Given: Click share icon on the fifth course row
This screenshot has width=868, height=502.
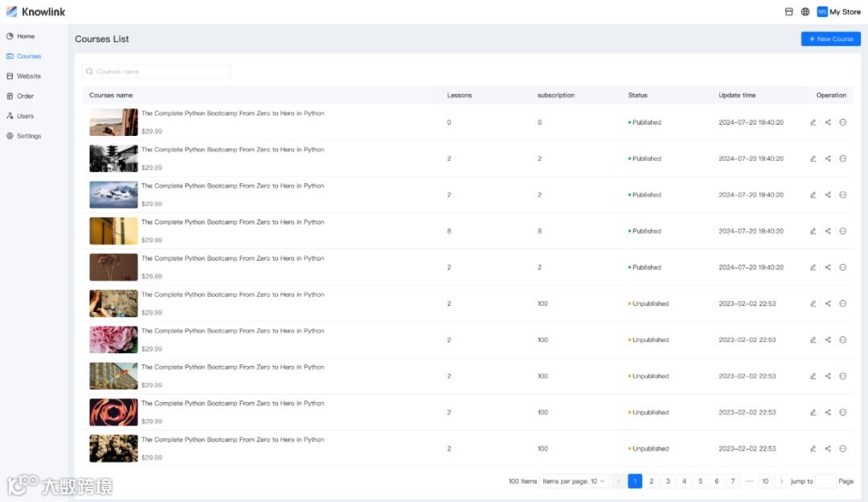Looking at the screenshot, I should tap(828, 267).
